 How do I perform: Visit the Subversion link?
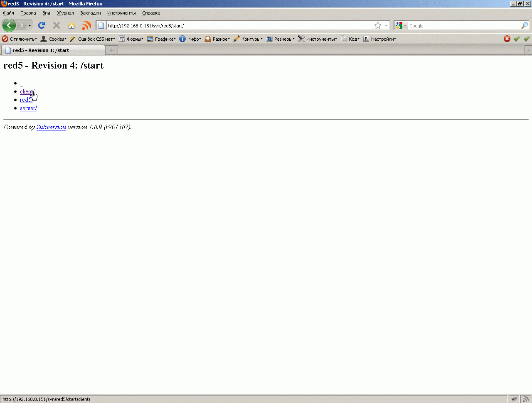[51, 127]
